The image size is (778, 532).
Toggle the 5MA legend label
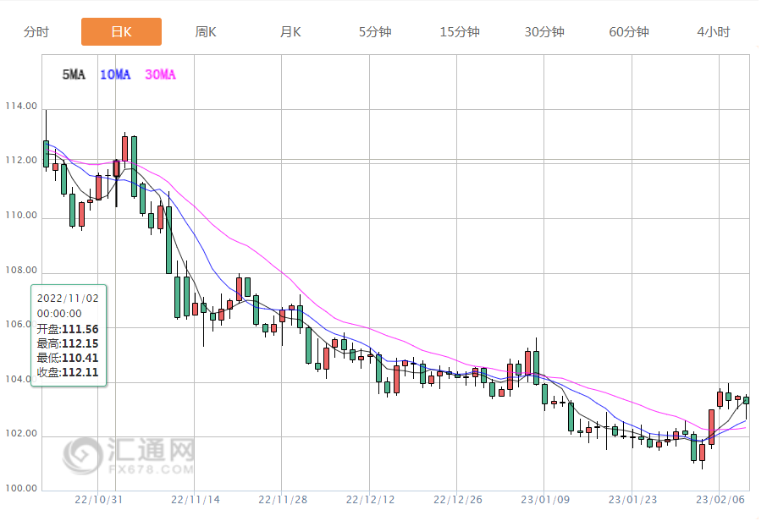(74, 74)
